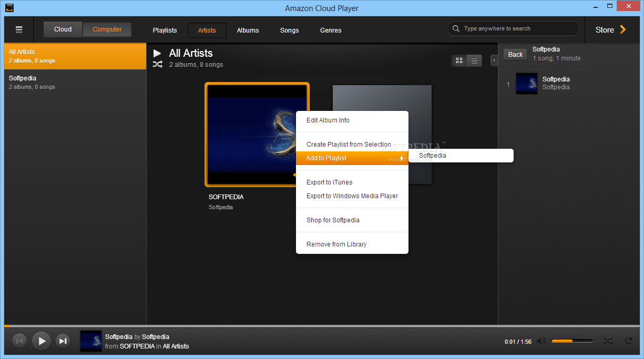Open All Artists link in the player bar
This screenshot has height=359, width=644.
pos(176,346)
